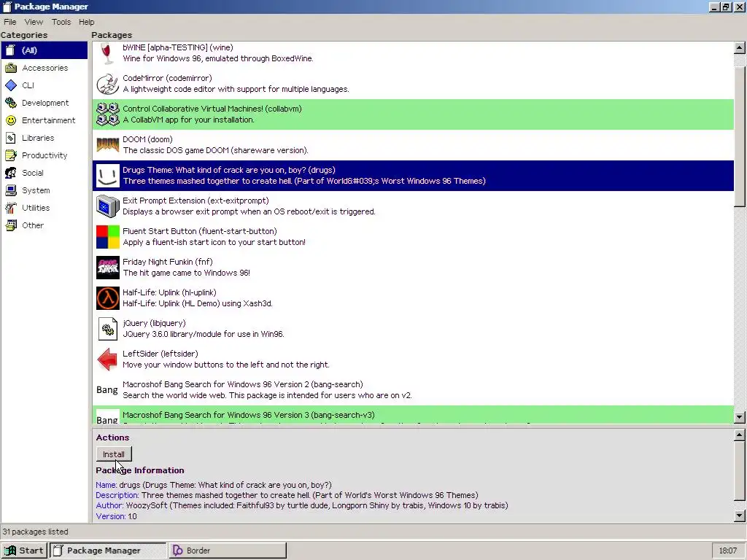Click the Fluent Start Button colored squares icon
This screenshot has width=747, height=560.
point(108,237)
